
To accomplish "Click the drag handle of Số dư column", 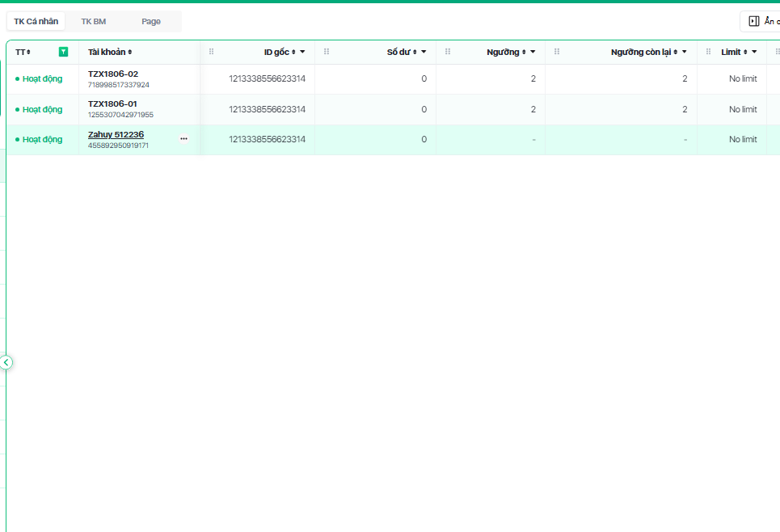I will [x=327, y=52].
